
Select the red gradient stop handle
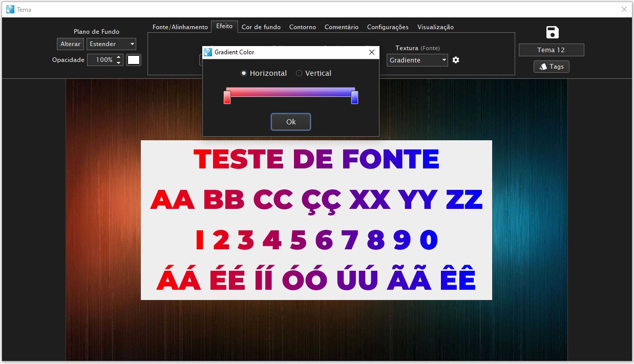[227, 97]
